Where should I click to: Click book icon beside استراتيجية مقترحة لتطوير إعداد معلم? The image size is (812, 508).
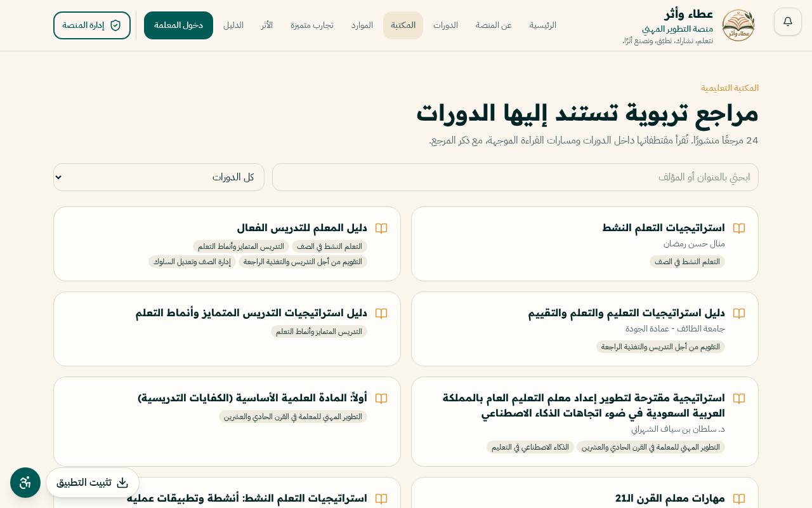[x=739, y=398]
